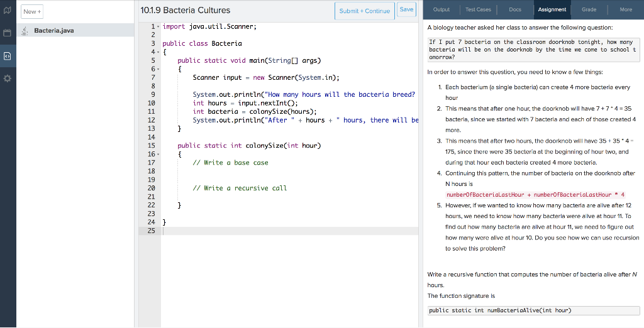Image resolution: width=644 pixels, height=328 pixels.
Task: Collapse colonySize fold at line 16
Action: (x=157, y=154)
